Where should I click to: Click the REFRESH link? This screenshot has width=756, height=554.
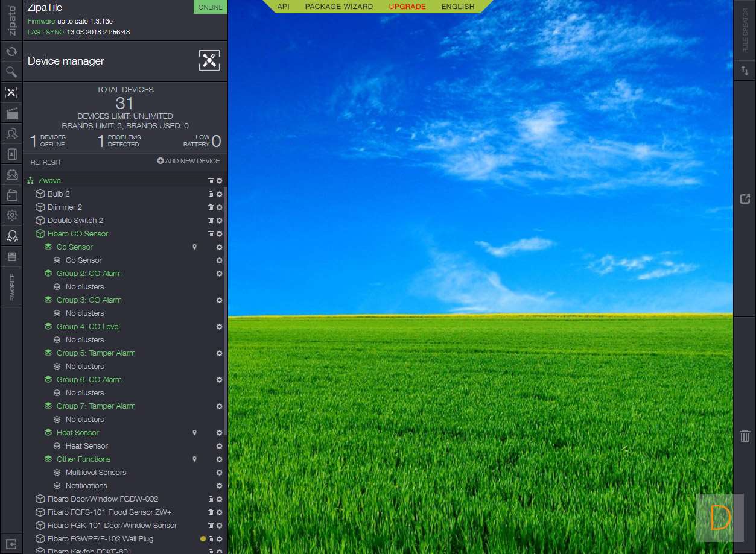pyautogui.click(x=45, y=162)
